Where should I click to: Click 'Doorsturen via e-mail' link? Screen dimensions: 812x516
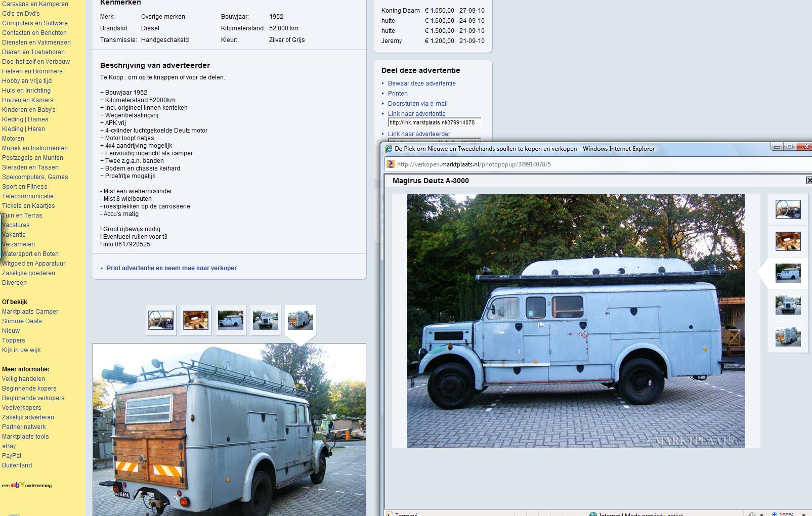[417, 104]
